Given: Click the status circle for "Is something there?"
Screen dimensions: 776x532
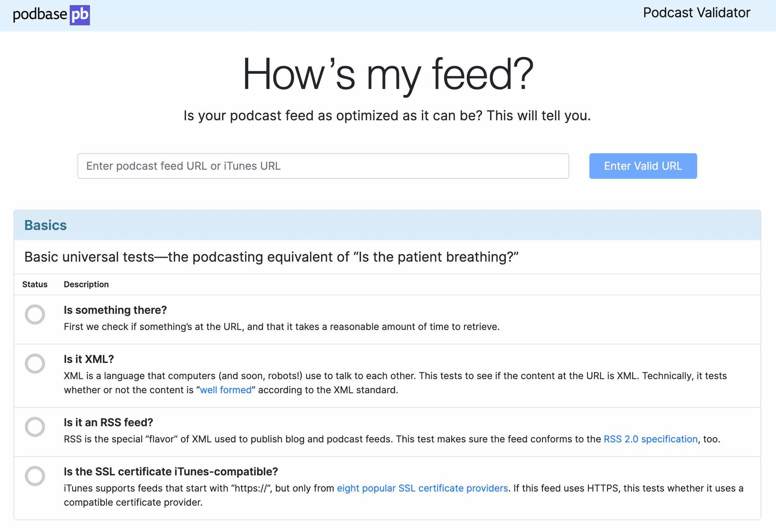Looking at the screenshot, I should tap(35, 315).
